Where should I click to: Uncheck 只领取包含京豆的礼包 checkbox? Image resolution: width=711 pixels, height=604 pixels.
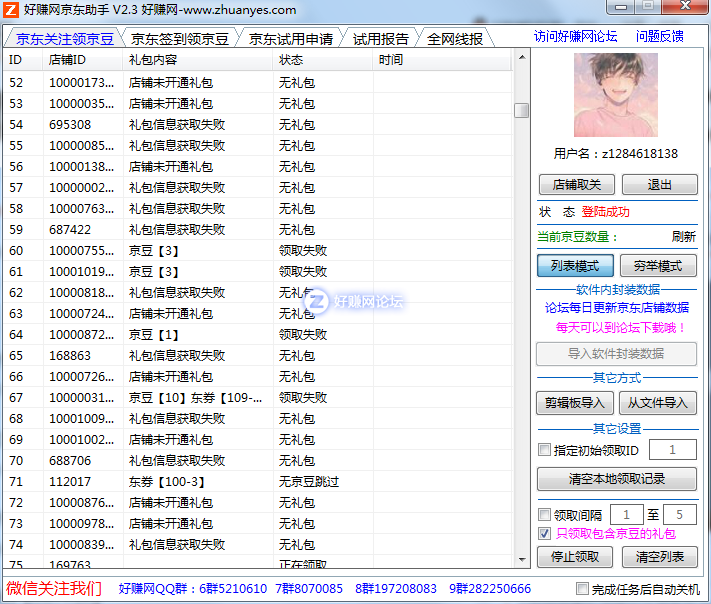point(544,534)
